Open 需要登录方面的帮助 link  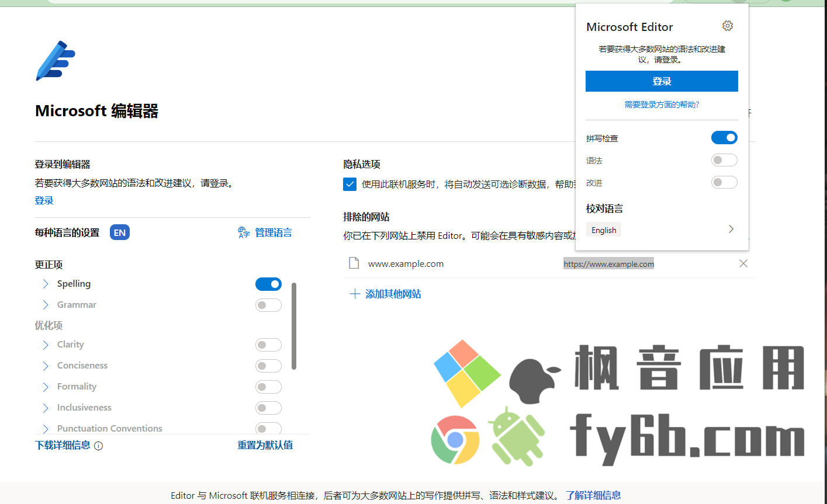(662, 105)
